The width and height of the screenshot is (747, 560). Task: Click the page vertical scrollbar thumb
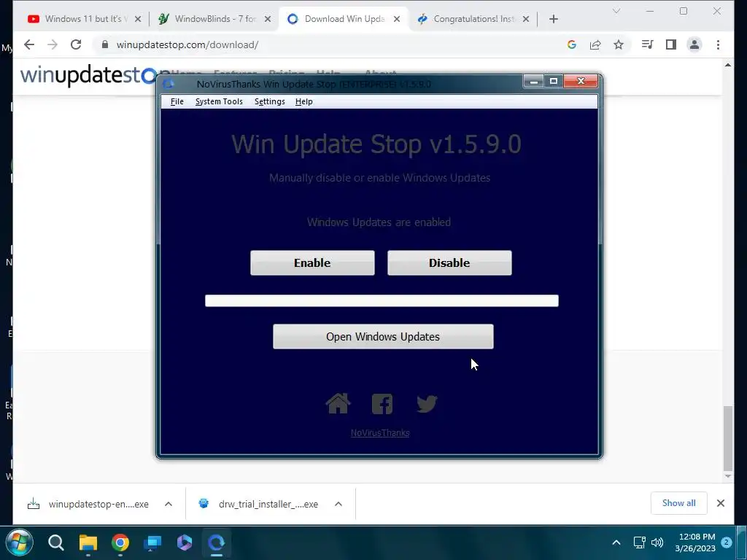point(727,438)
